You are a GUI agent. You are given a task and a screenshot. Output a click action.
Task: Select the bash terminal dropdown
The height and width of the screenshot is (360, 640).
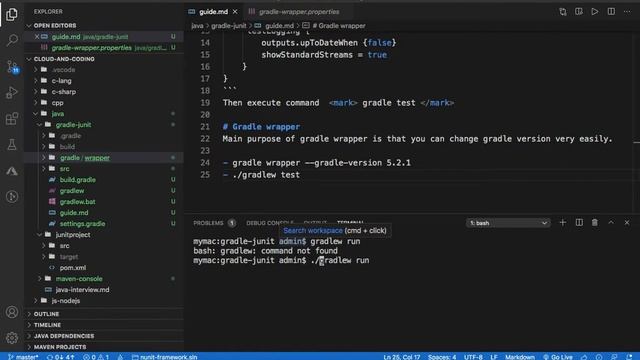coord(508,223)
